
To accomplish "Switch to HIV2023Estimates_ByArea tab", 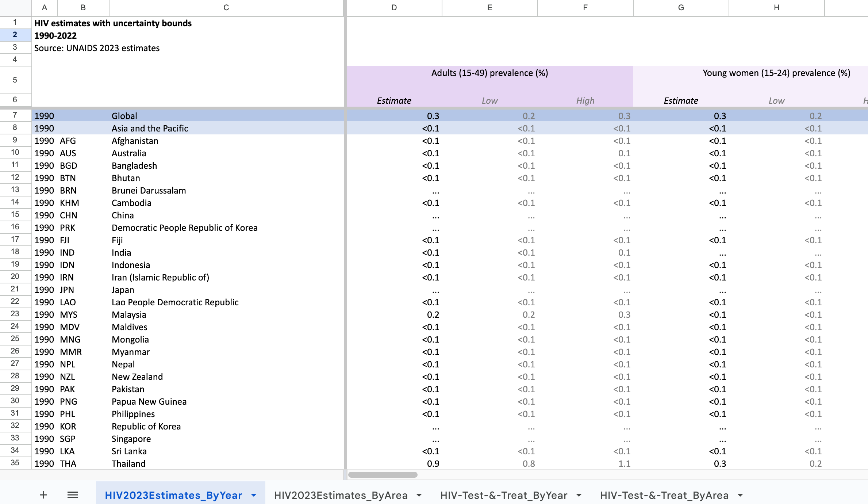I will click(341, 495).
